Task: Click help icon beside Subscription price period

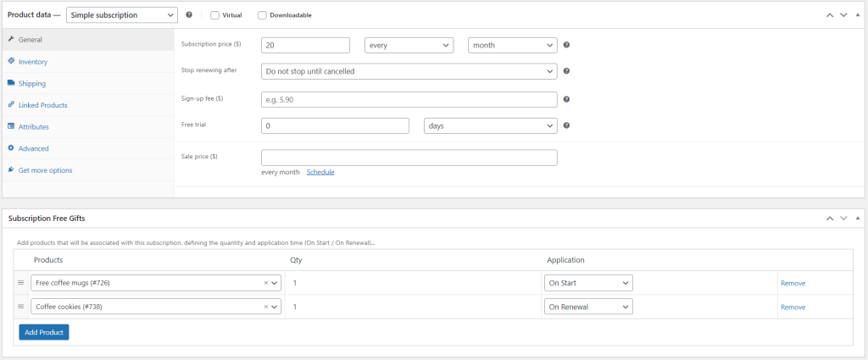Action: tap(566, 46)
